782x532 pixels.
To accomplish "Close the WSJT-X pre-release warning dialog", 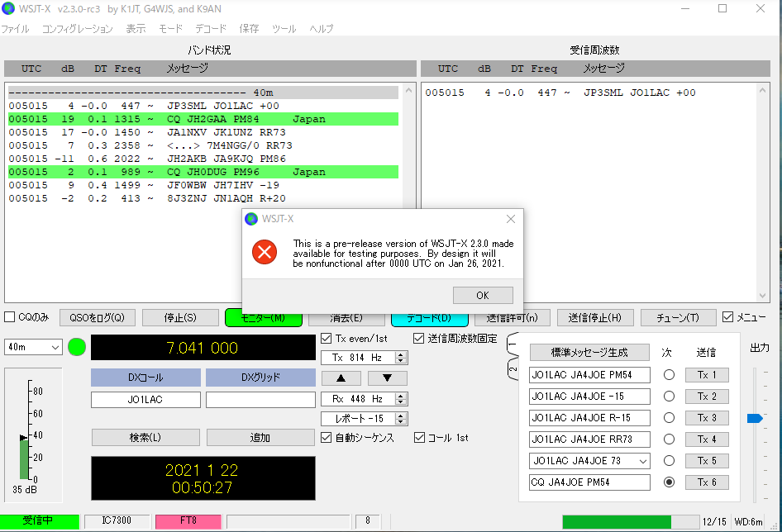I will click(511, 219).
